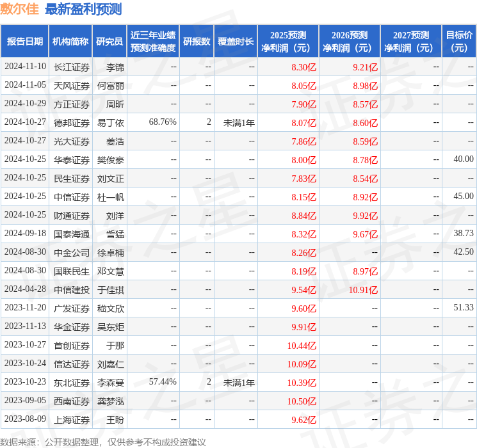
Task: Select the 华金证券 institution cell
Action: [x=72, y=327]
